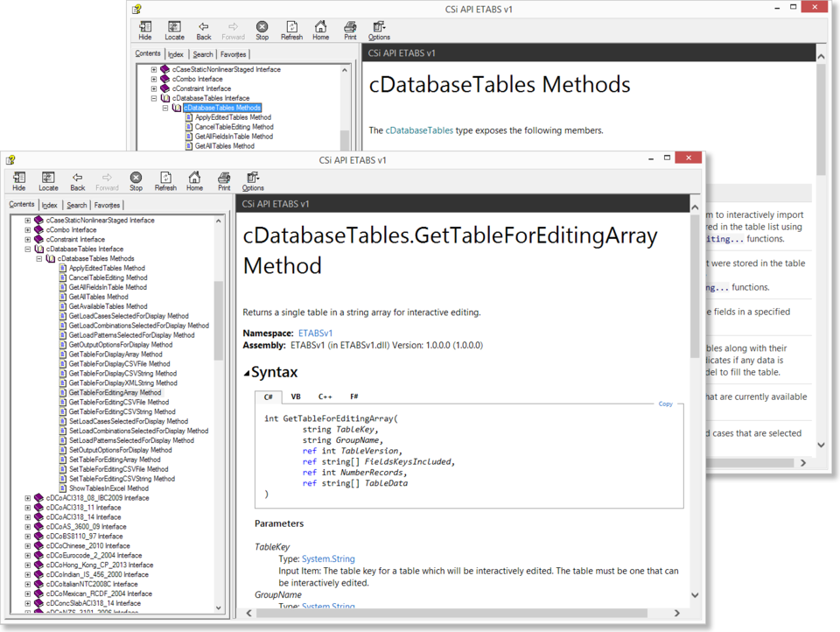Select the VB syntax tab
This screenshot has height=632, width=840.
pos(296,397)
